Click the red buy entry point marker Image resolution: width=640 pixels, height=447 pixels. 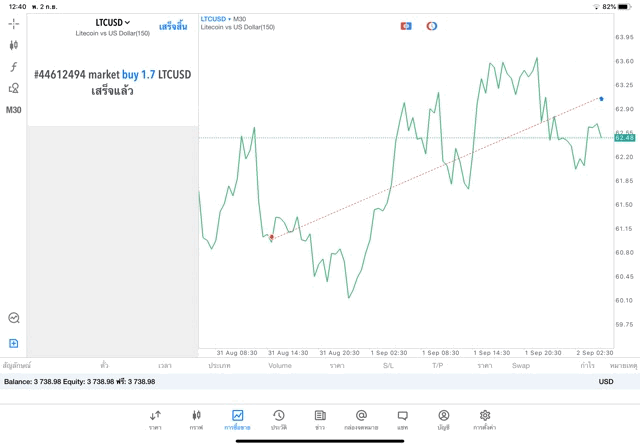pyautogui.click(x=271, y=238)
